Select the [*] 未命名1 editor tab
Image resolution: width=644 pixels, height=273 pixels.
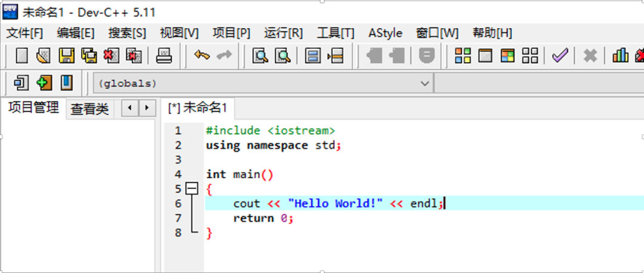coord(197,108)
